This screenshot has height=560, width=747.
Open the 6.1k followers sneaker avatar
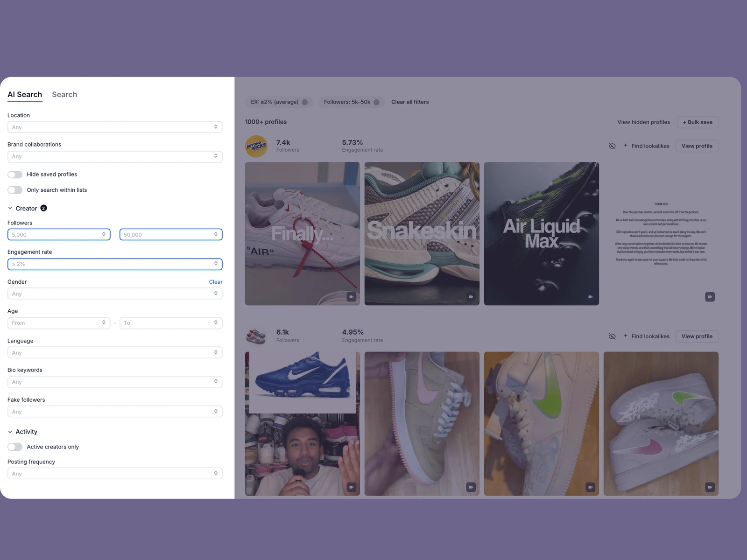pyautogui.click(x=256, y=336)
